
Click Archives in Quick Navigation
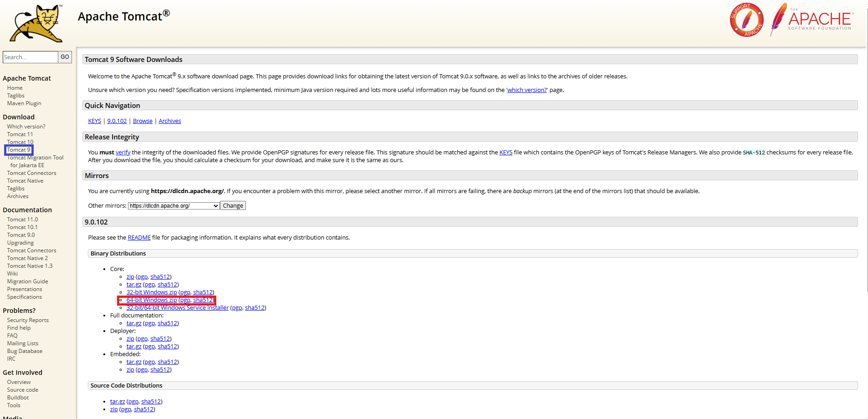(170, 121)
